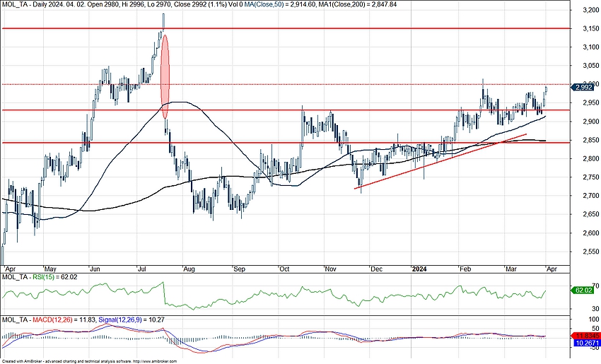Click the red 11.8345 MACD value tag
Image resolution: width=601 pixels, height=364 pixels.
pos(585,336)
